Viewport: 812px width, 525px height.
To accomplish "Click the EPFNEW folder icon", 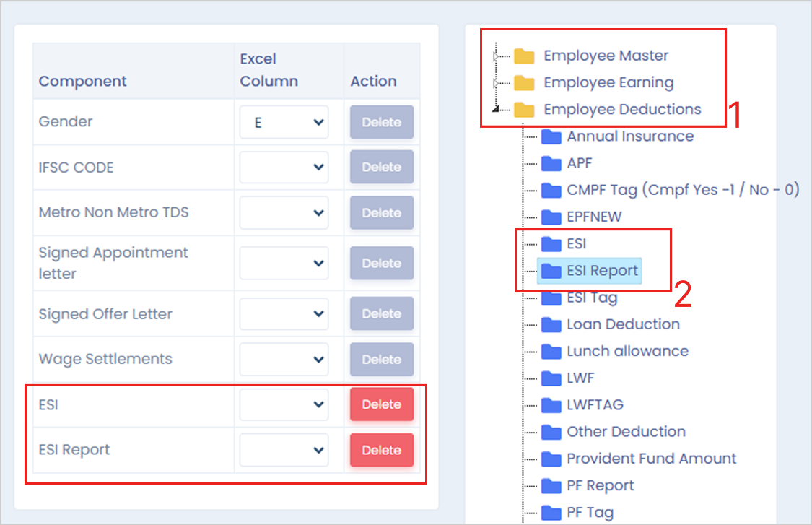I will coord(551,217).
